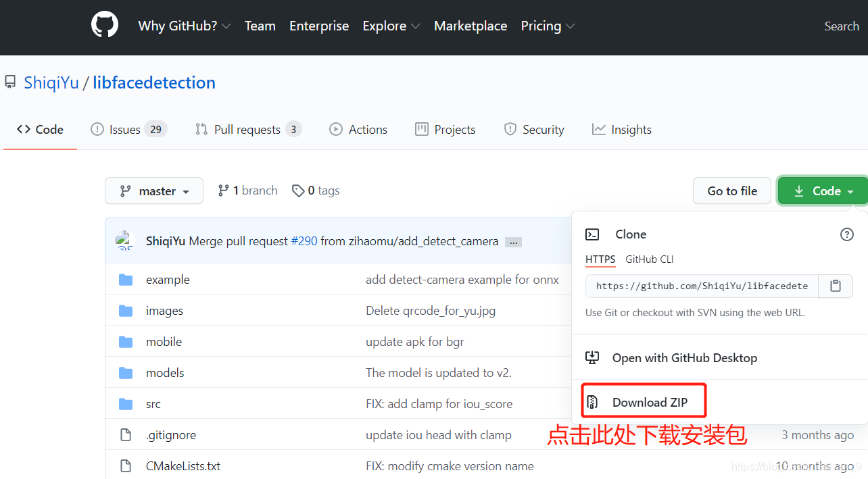
Task: Open commit 'update apk for bgr'
Action: tap(415, 342)
